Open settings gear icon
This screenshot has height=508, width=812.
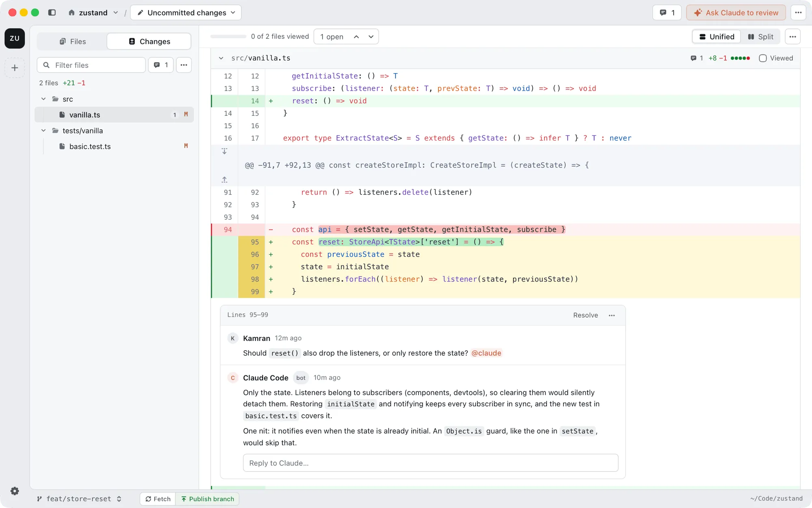point(15,491)
